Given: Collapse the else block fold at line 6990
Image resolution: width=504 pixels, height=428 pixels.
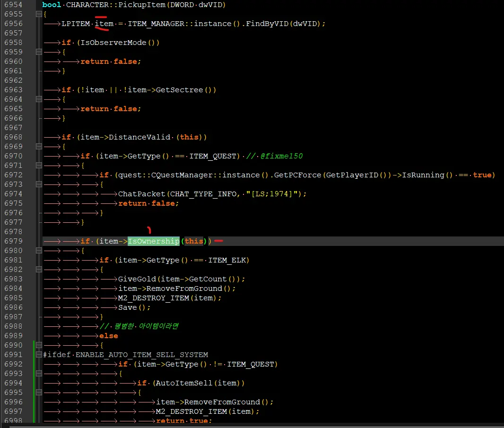Looking at the screenshot, I should coord(39,345).
